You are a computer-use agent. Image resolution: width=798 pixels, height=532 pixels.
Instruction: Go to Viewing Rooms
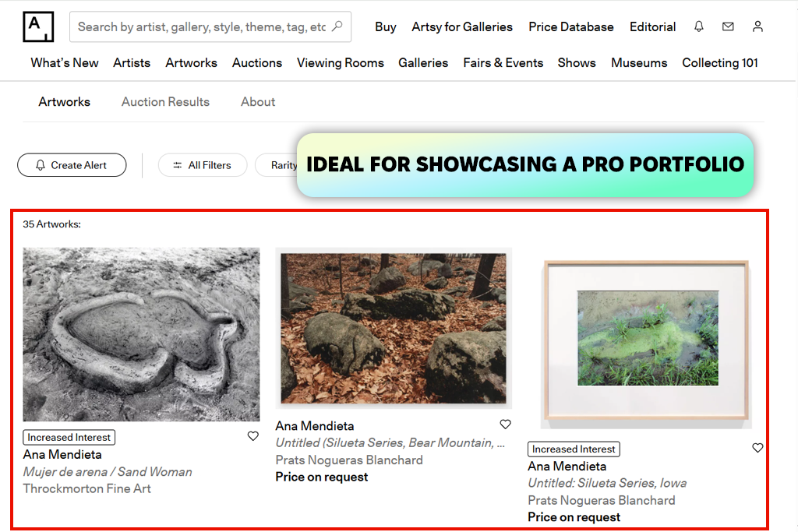(341, 62)
